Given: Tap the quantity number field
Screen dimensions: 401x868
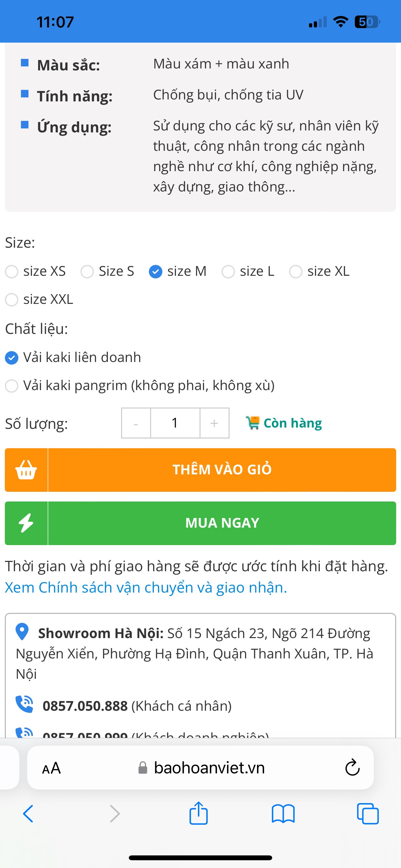Looking at the screenshot, I should coord(175,423).
